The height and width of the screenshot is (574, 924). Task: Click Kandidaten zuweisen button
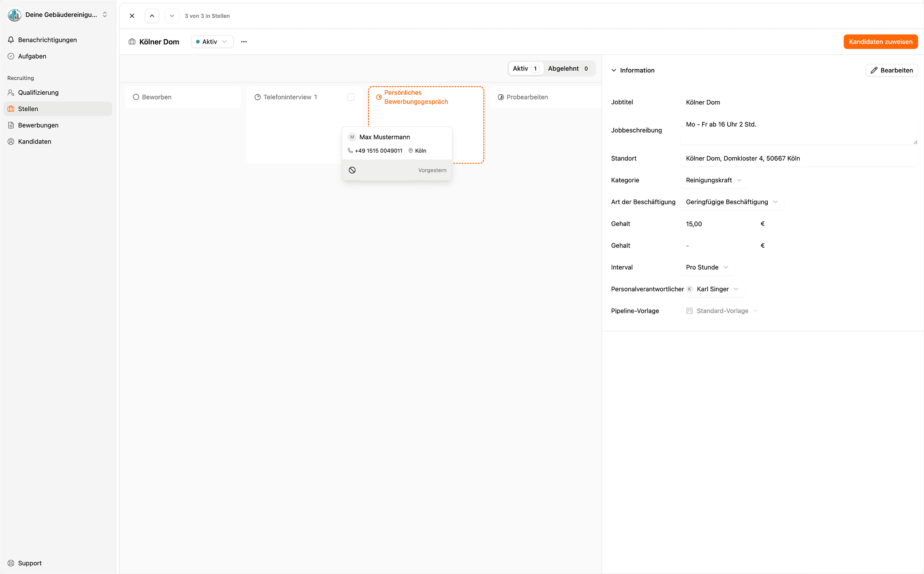pos(880,41)
